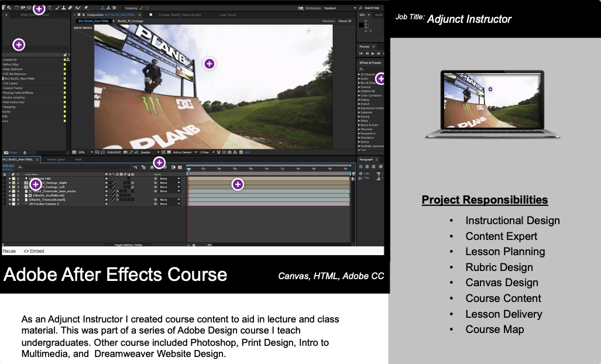Select the Clone Stamp tool
The height and width of the screenshot is (364, 601).
64,8
